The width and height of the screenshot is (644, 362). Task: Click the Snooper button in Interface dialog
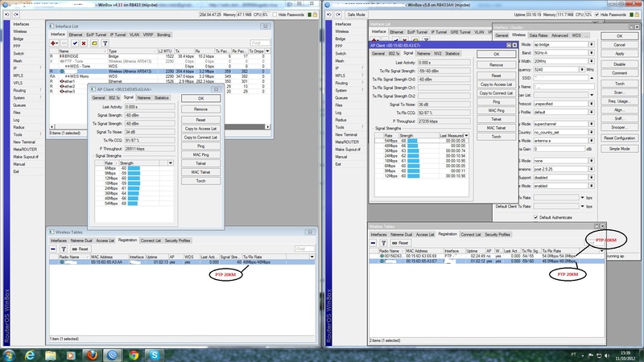tap(619, 127)
